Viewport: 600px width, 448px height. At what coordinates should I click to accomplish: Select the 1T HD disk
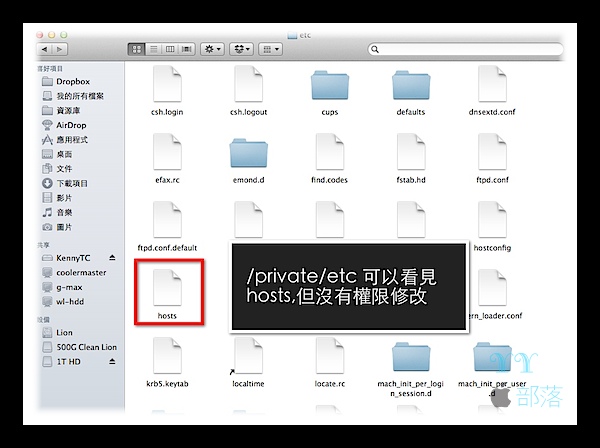click(x=61, y=362)
